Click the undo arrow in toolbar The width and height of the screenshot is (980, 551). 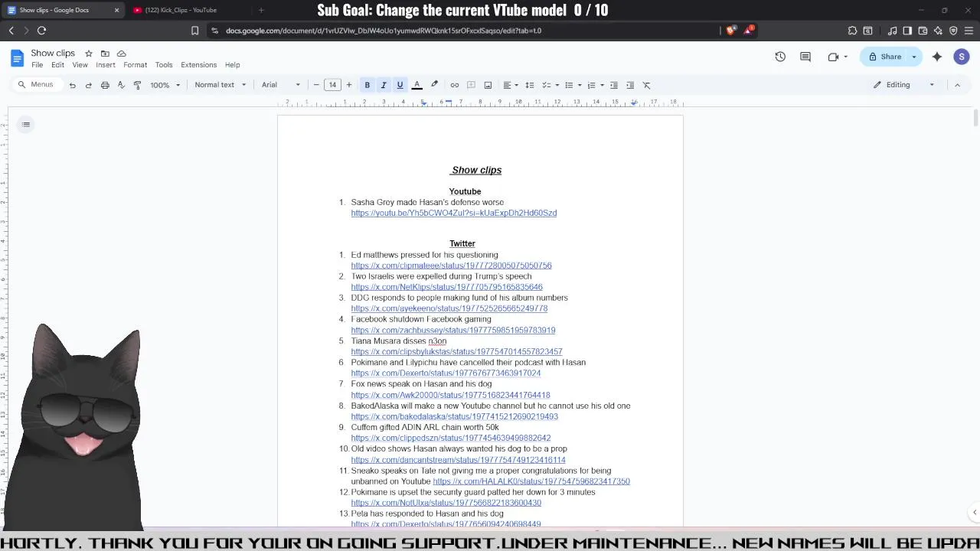[73, 85]
